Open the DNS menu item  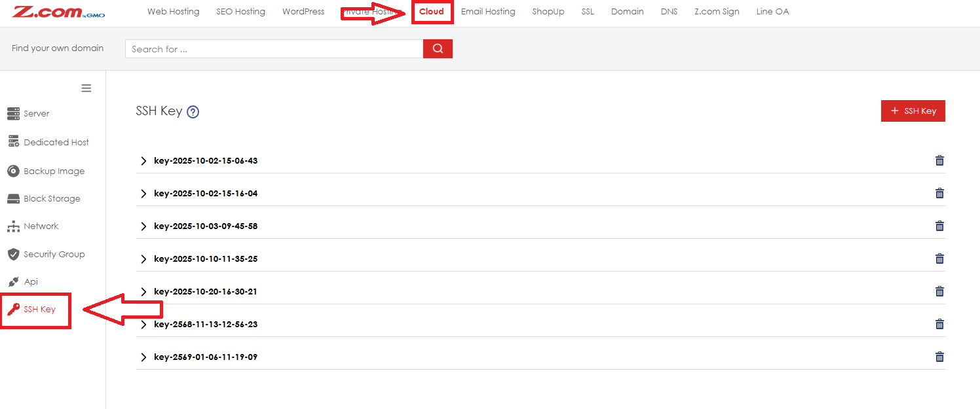tap(669, 12)
